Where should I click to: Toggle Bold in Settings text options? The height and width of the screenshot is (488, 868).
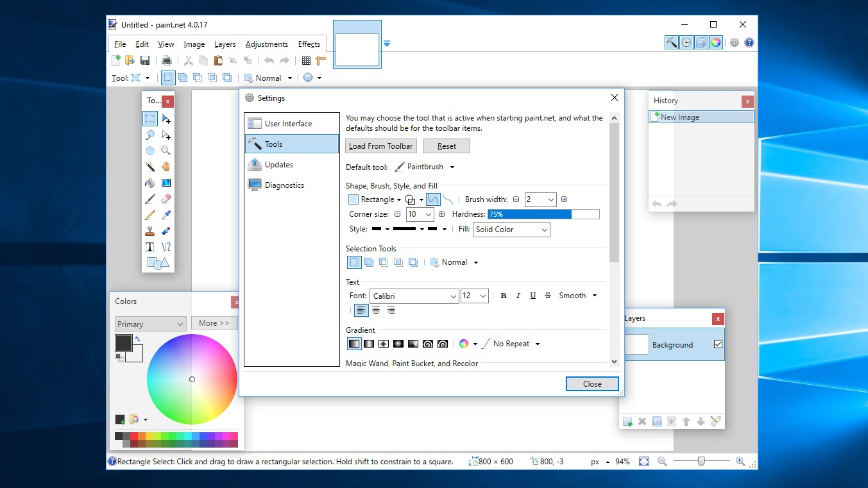pyautogui.click(x=504, y=296)
